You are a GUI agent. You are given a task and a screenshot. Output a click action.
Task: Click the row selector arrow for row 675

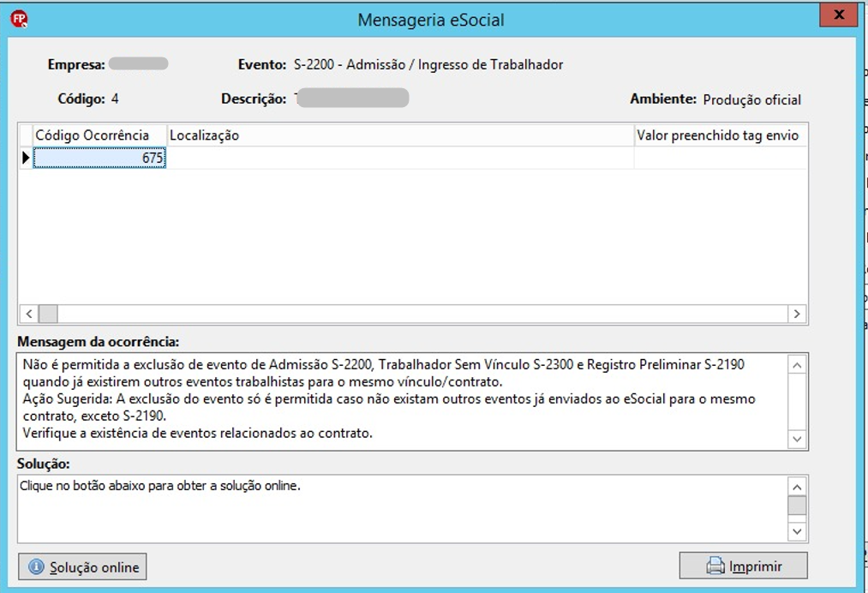26,158
